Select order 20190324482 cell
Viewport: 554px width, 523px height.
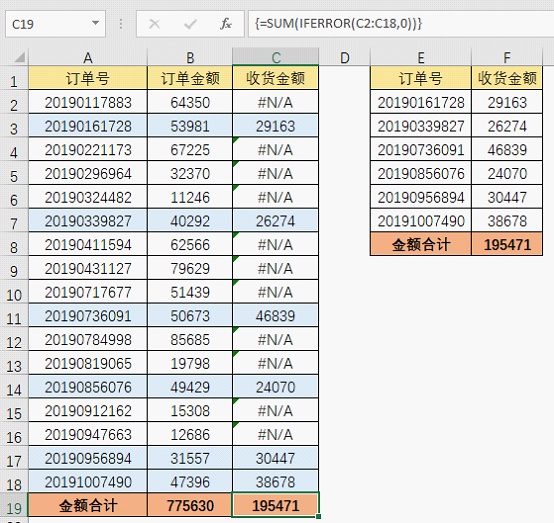pos(88,197)
